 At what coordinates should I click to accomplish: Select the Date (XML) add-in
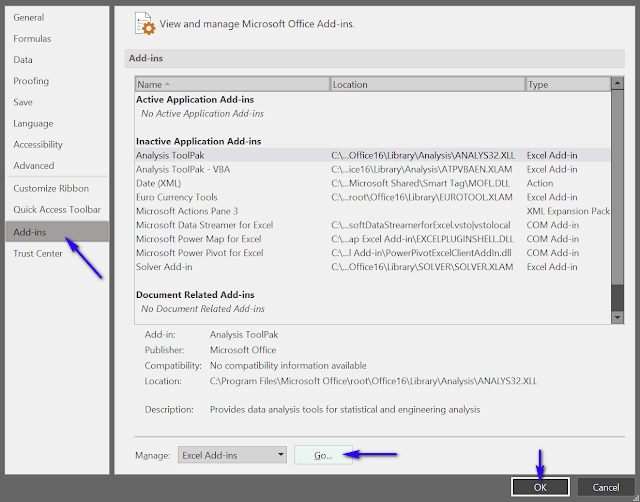point(373,183)
